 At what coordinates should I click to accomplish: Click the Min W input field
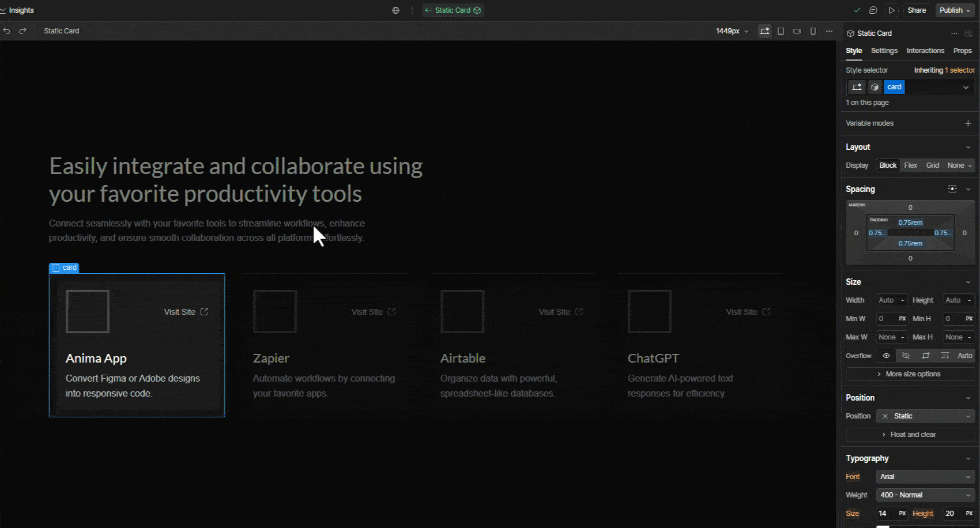892,319
